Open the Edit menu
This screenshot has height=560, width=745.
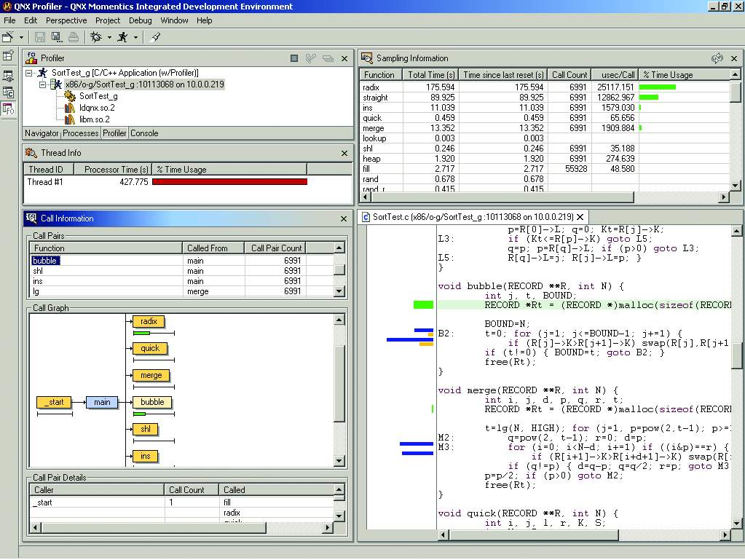coord(31,20)
